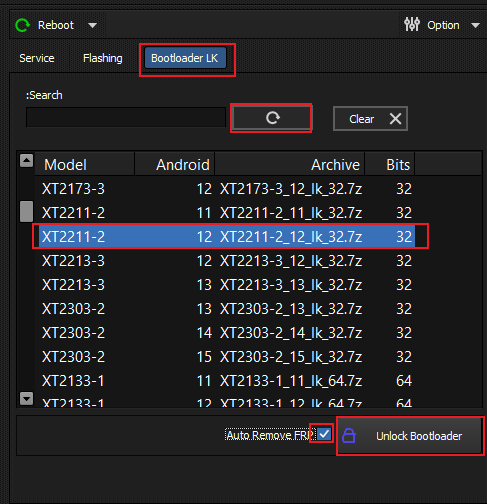Click the purple lock icon
Screen dimensions: 487x504
click(x=349, y=435)
